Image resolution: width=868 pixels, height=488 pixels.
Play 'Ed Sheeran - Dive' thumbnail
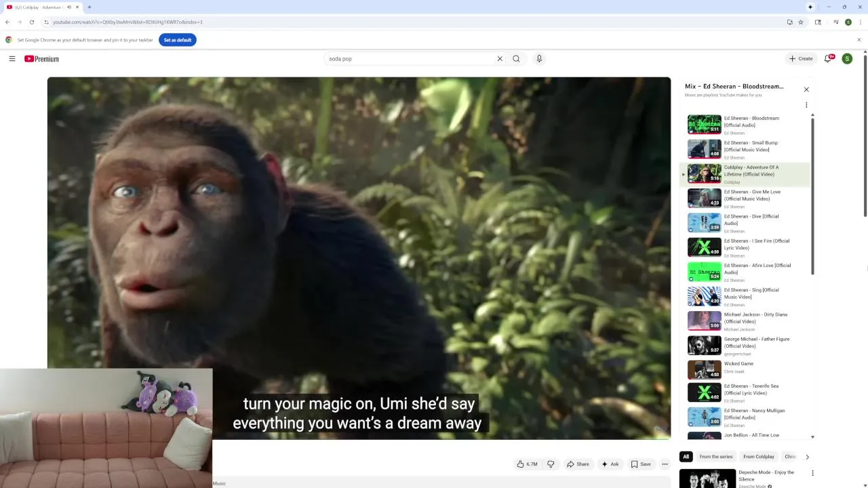point(705,223)
